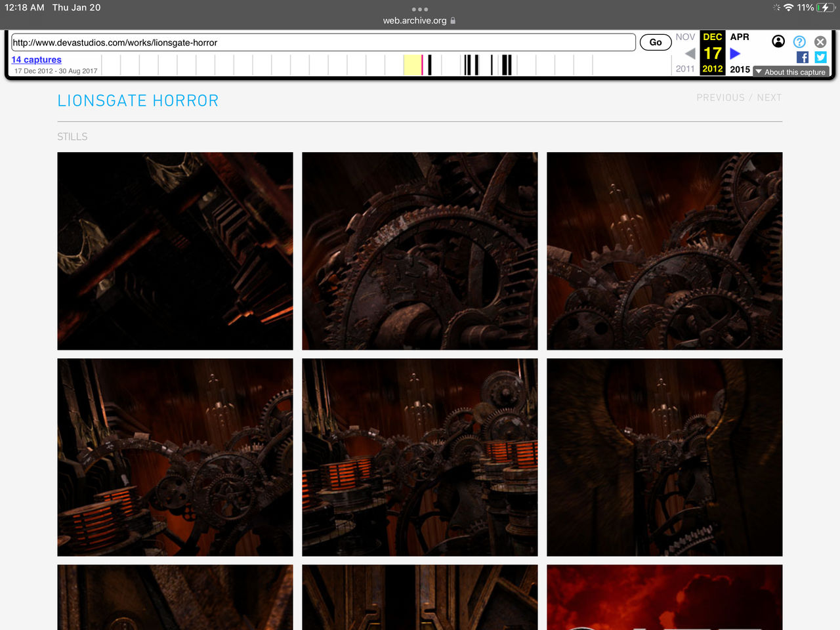The image size is (840, 630).
Task: Open the dark angled corridor still
Action: (x=175, y=251)
